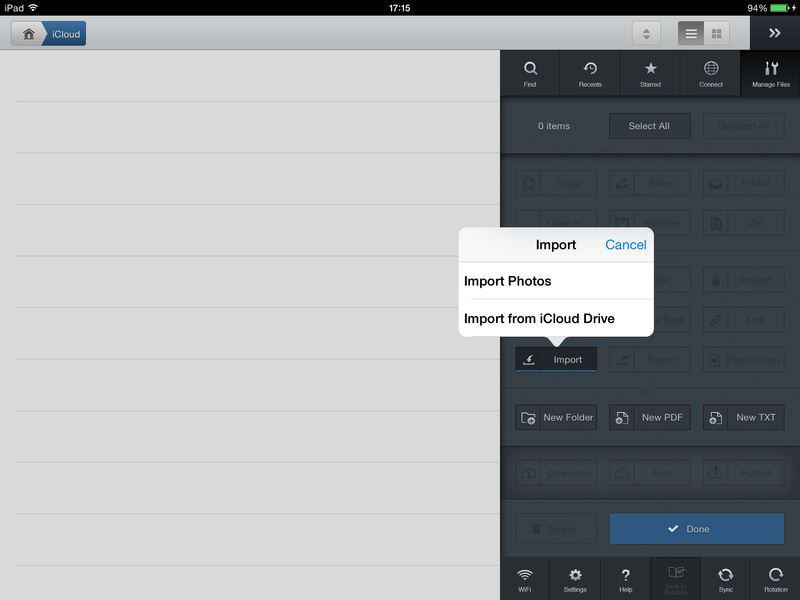Create a new folder
The width and height of the screenshot is (800, 600).
click(x=556, y=418)
